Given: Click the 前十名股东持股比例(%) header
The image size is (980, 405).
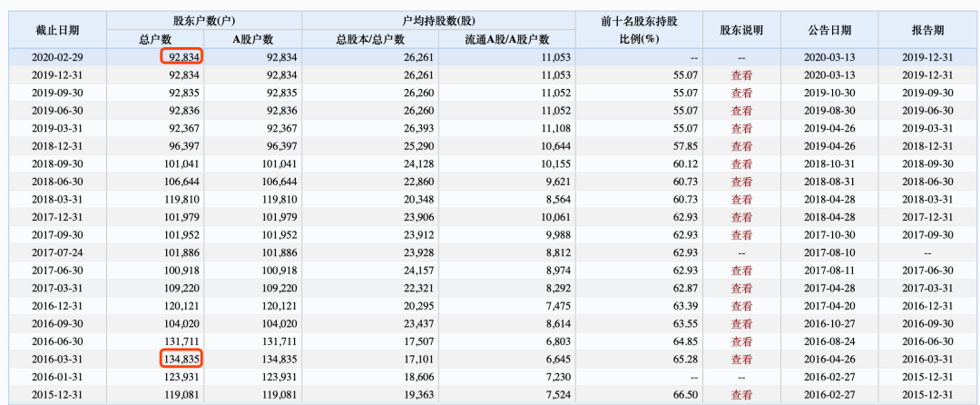Looking at the screenshot, I should pos(639,29).
